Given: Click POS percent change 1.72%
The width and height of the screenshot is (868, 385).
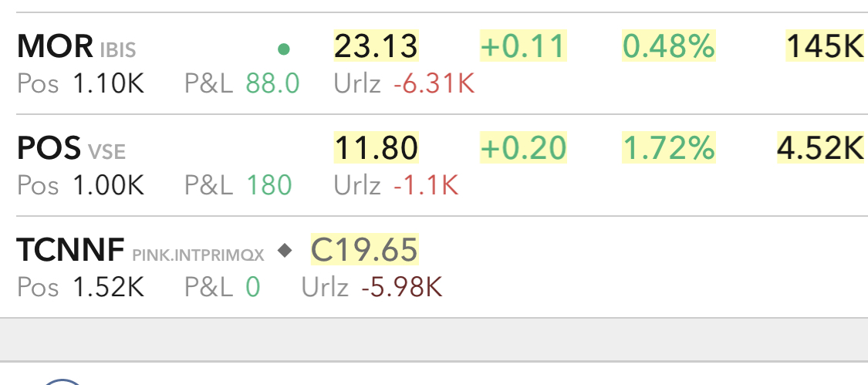Looking at the screenshot, I should (x=668, y=147).
